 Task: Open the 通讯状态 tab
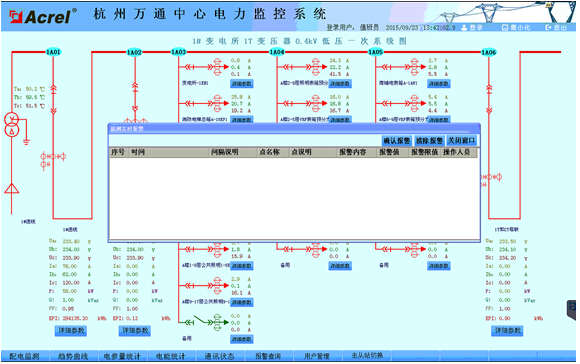tap(219, 356)
